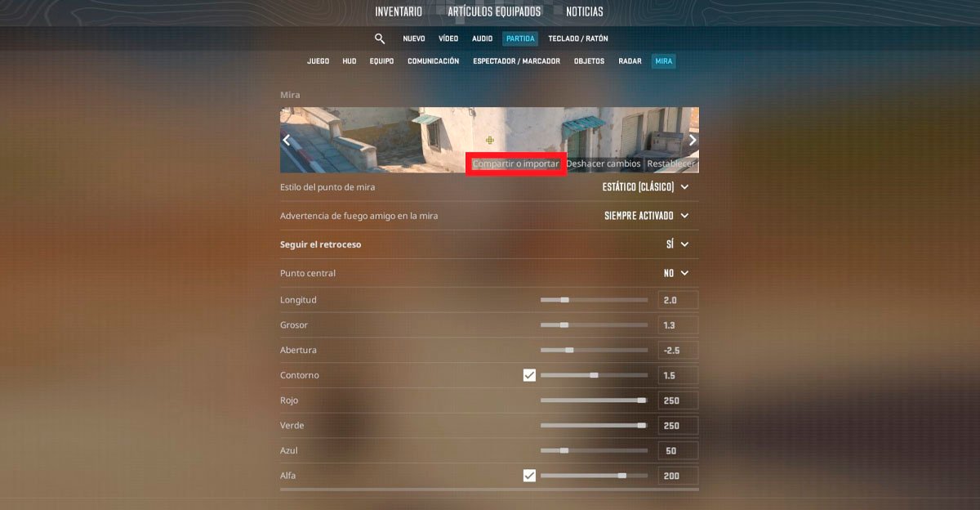Image resolution: width=980 pixels, height=510 pixels.
Task: Click the Rojo color slider
Action: 594,400
